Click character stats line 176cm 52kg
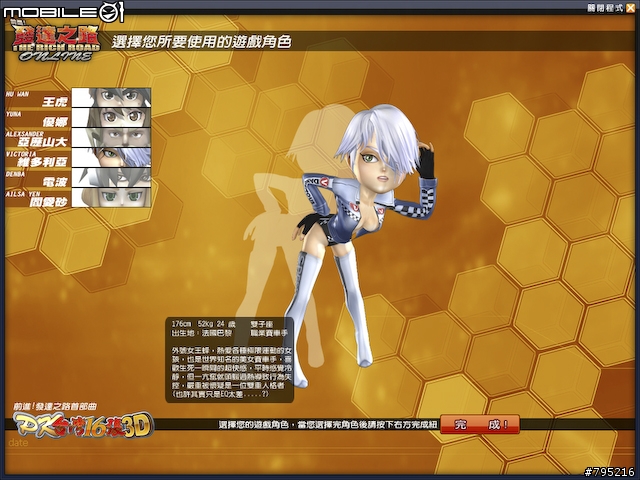Screen dimensions: 640x480 (x=203, y=324)
